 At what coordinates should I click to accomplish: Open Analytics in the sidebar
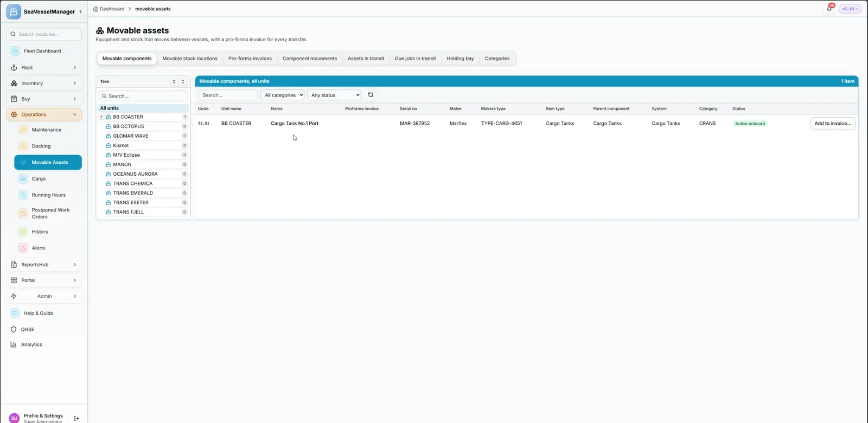(x=44, y=345)
